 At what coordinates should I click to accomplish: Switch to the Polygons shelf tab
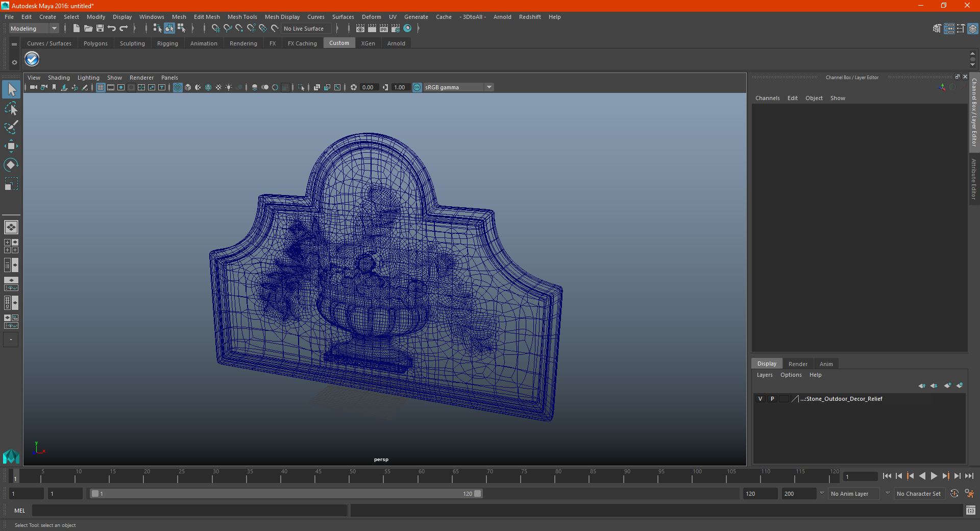pos(95,43)
